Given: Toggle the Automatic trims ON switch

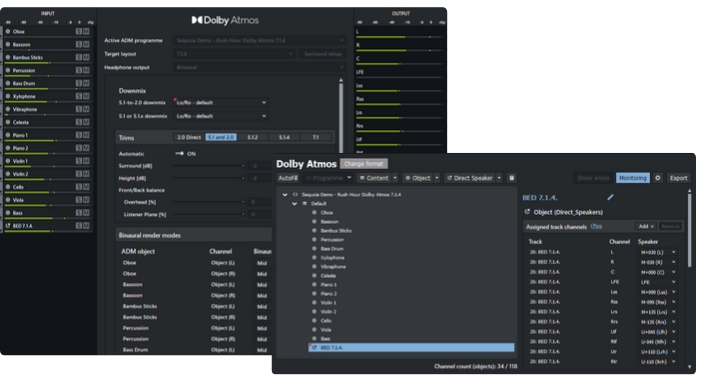Looking at the screenshot, I should tap(179, 154).
